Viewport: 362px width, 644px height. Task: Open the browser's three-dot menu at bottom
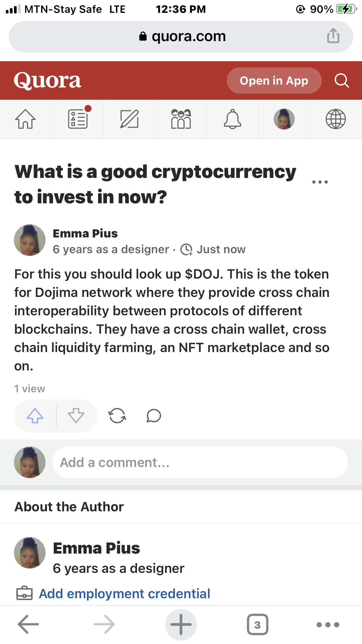328,625
